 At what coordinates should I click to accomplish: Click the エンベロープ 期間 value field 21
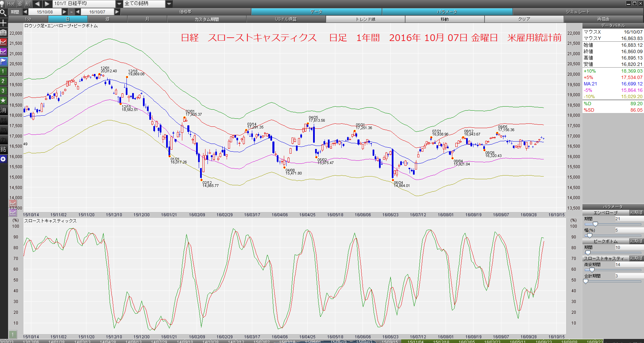tap(629, 219)
